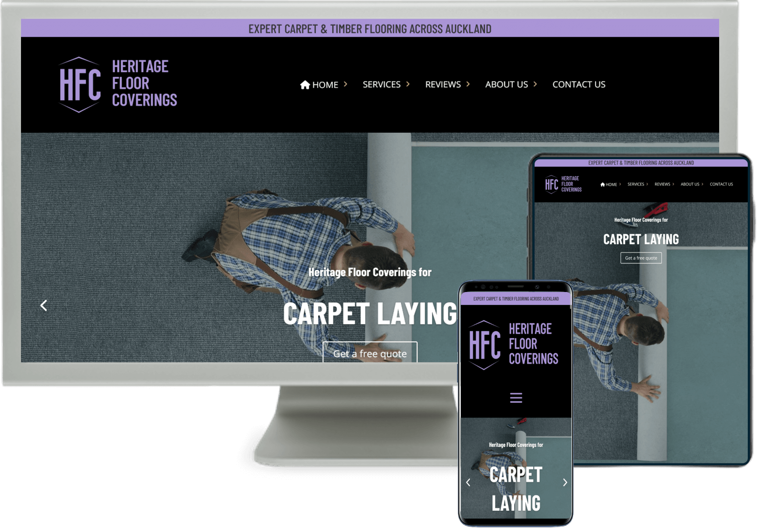Open Contact Us in desktop navigation

pos(579,84)
